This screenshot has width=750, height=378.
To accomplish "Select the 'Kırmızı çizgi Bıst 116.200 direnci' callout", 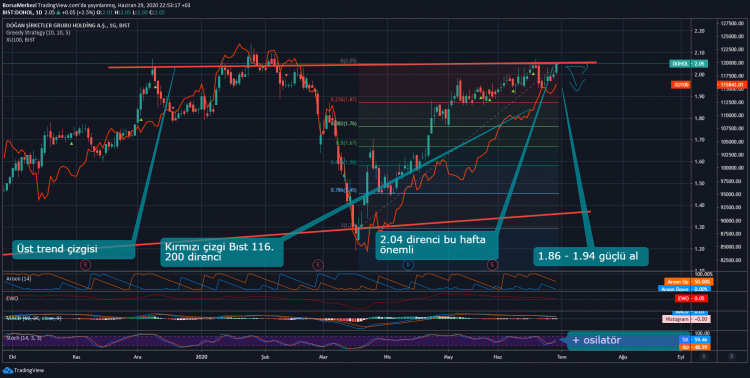I will coord(222,252).
